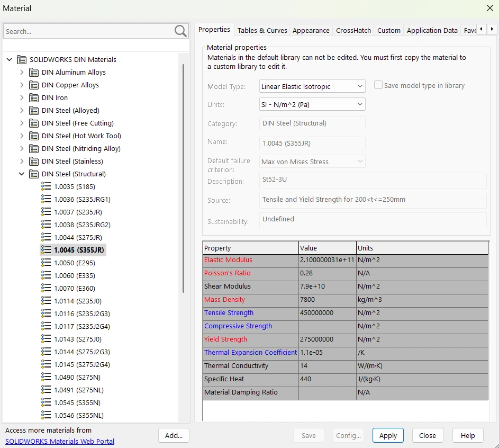Click the search magnifier icon
The height and width of the screenshot is (448, 499).
point(180,31)
